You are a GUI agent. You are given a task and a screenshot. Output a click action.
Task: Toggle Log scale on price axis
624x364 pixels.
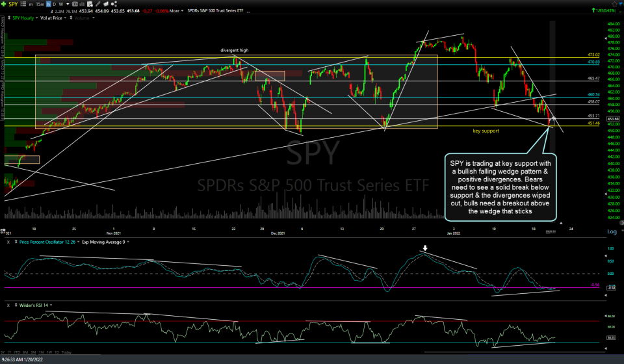click(x=612, y=231)
